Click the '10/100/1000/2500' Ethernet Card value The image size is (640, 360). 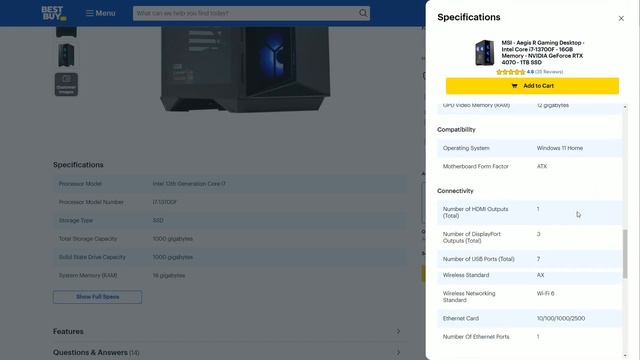(x=560, y=318)
